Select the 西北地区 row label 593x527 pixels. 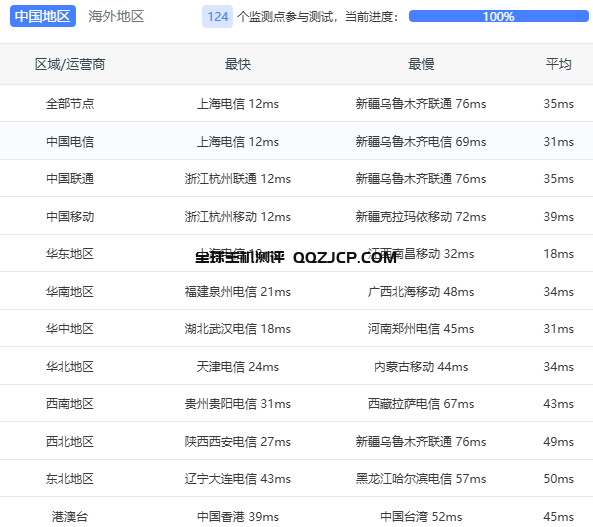coord(70,441)
